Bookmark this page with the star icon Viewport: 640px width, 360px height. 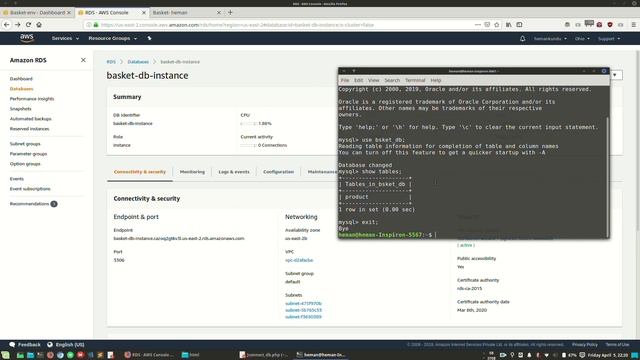(497, 24)
